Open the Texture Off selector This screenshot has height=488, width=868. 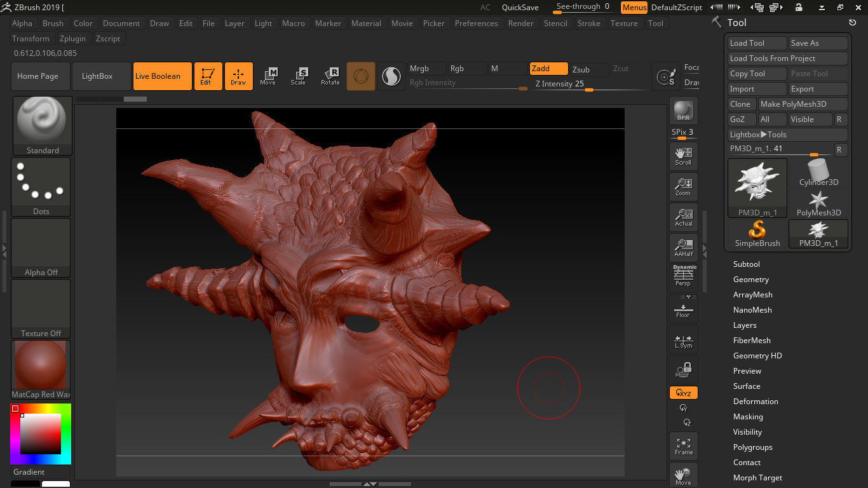click(41, 309)
